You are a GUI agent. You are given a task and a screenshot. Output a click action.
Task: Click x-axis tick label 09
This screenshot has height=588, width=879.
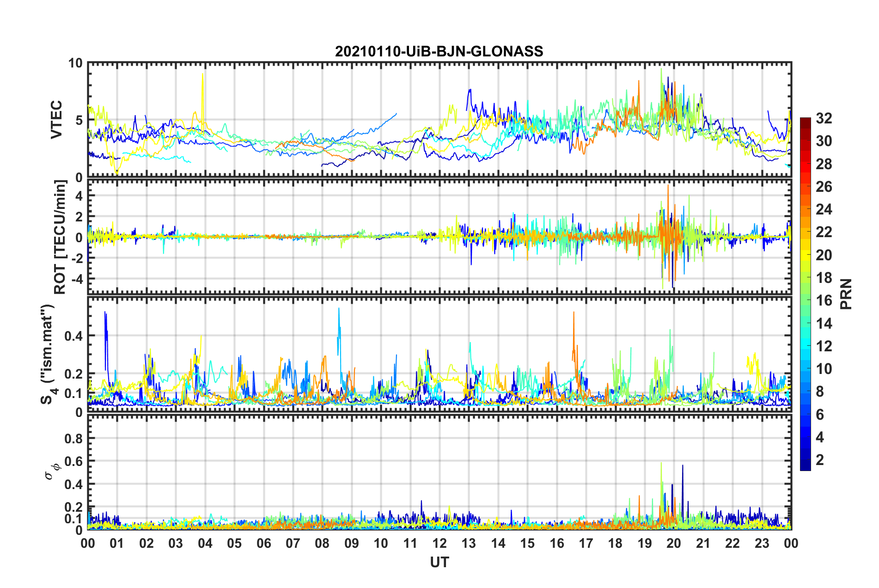pyautogui.click(x=351, y=543)
